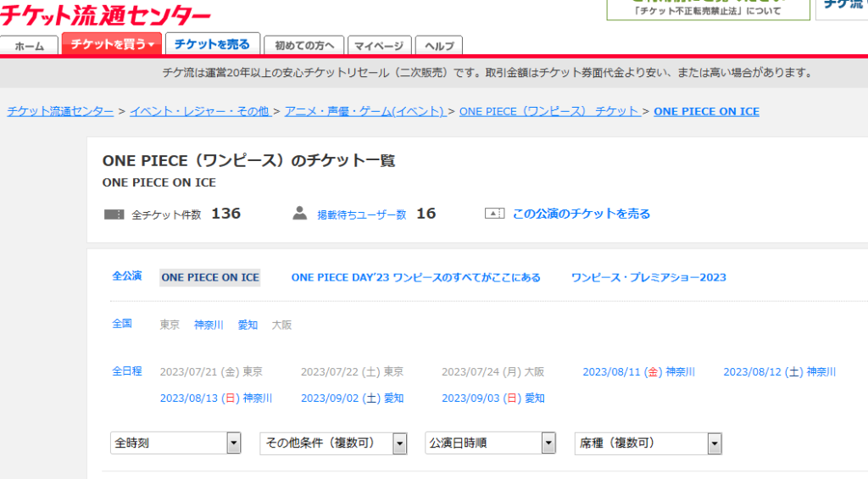Switch to the チケットを売る tab
Image resolution: width=868 pixels, height=479 pixels.
[213, 44]
